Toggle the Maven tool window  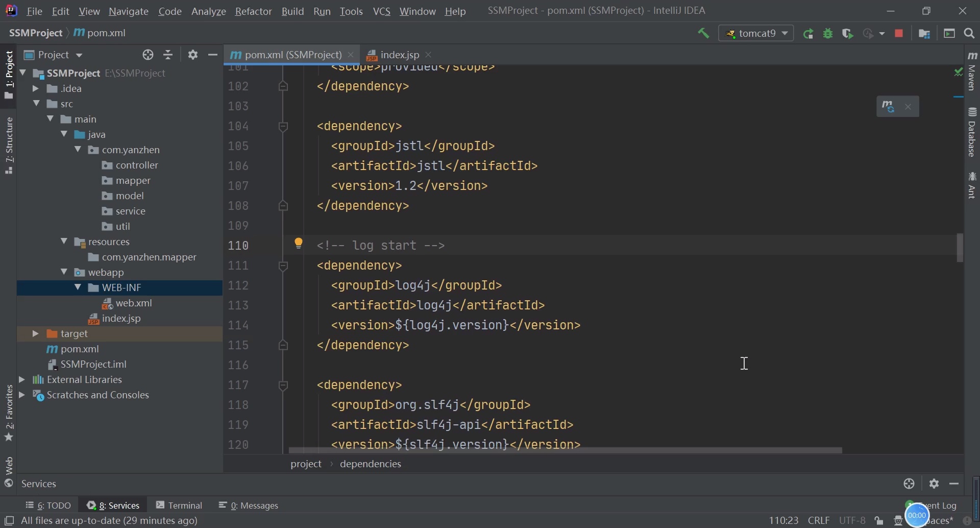coord(973,71)
